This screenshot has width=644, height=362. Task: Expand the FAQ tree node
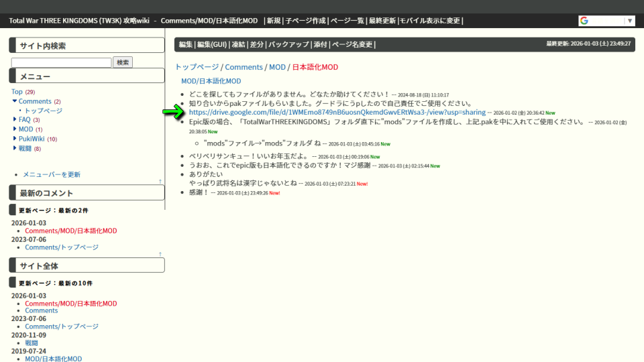15,119
